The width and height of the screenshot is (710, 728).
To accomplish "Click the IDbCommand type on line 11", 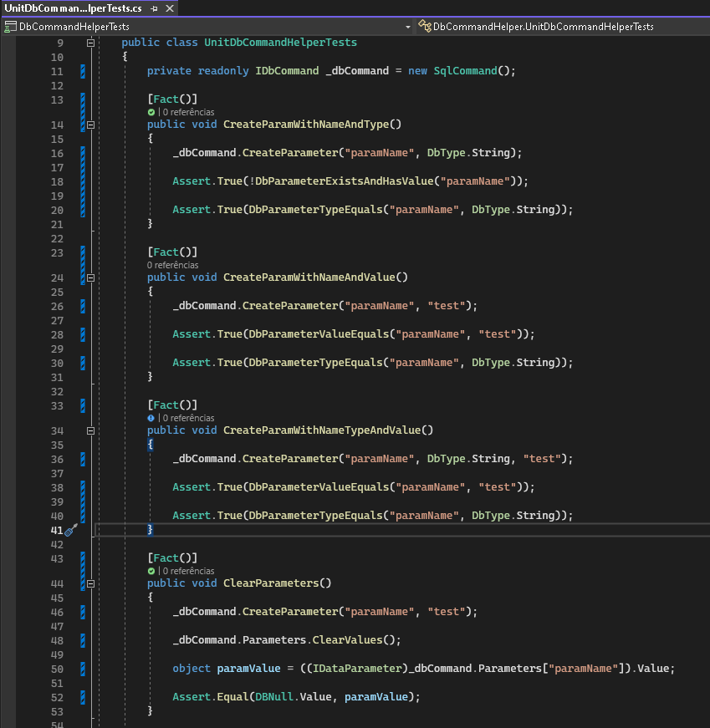I will click(287, 71).
